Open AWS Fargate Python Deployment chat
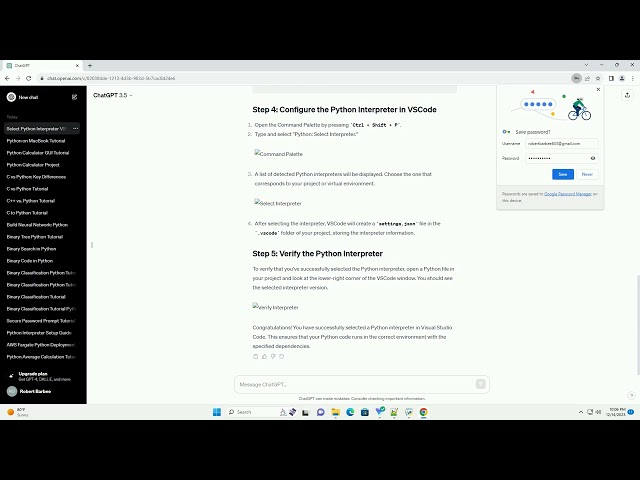This screenshot has height=480, width=640. pyautogui.click(x=42, y=345)
